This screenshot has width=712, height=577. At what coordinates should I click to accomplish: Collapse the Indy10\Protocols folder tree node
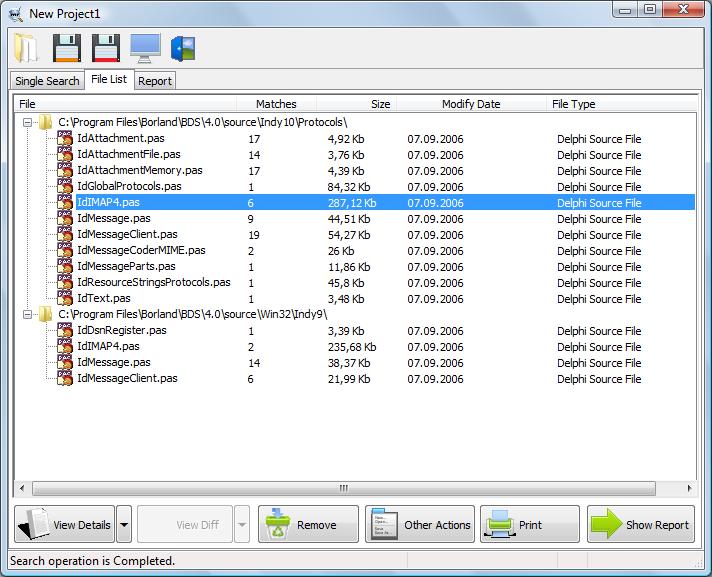click(28, 123)
